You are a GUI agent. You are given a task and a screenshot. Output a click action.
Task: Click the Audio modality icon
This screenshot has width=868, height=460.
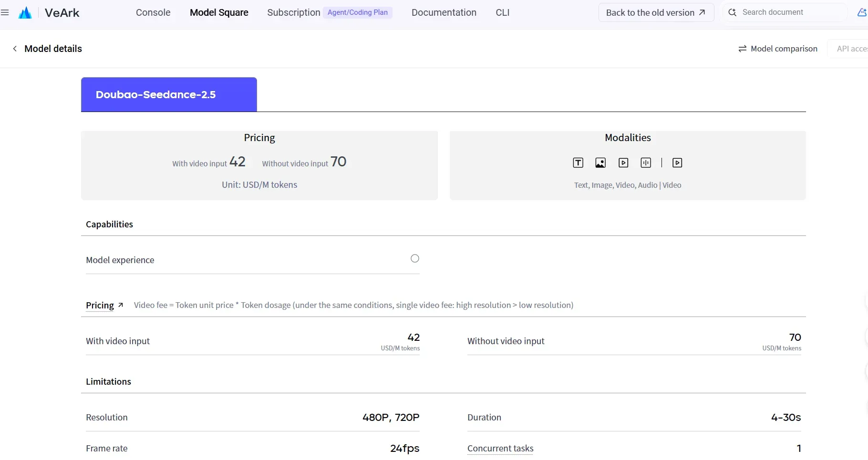(x=646, y=163)
